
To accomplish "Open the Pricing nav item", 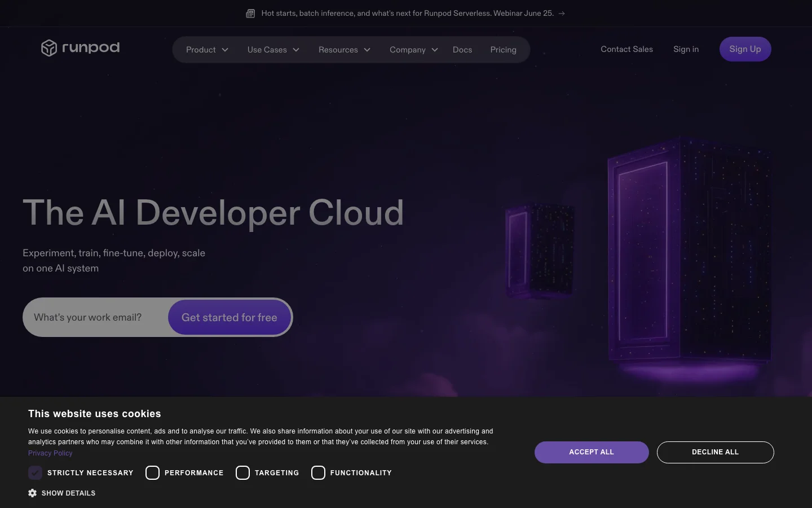I will point(503,50).
